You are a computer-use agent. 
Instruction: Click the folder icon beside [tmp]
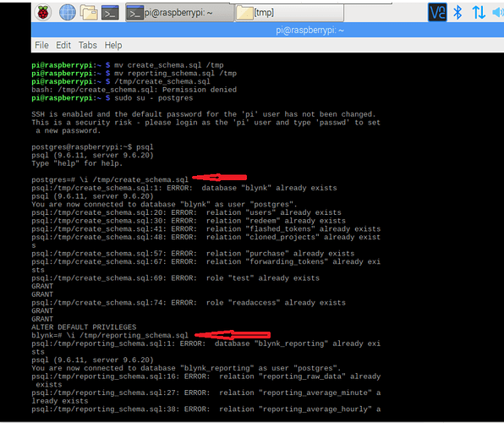point(244,14)
